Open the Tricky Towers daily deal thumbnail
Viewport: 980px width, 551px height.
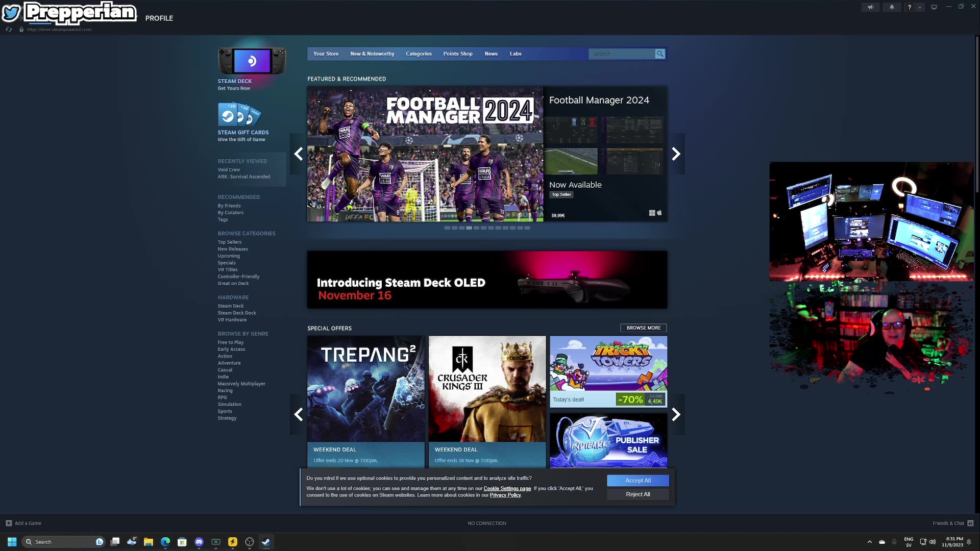(x=608, y=364)
